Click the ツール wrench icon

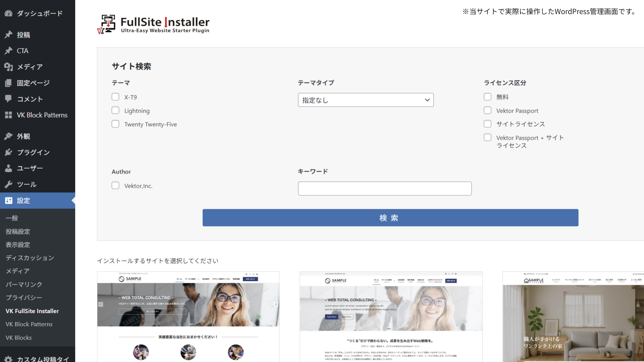pos(8,184)
